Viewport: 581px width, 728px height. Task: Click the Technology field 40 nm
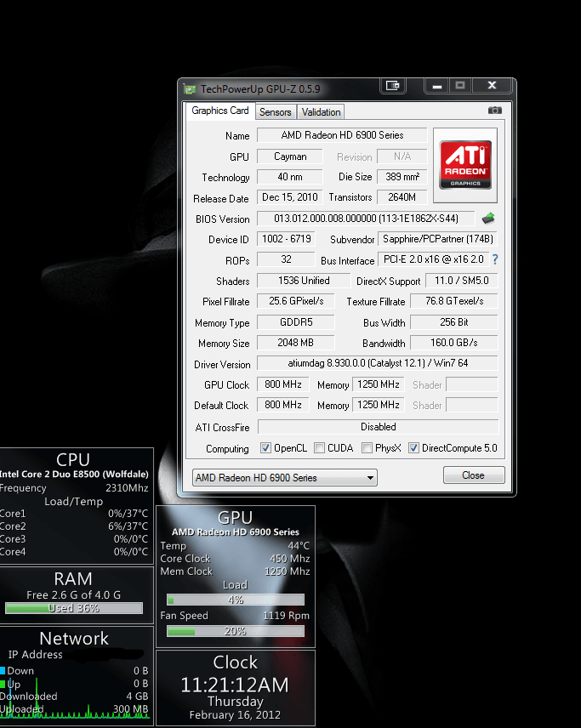point(290,177)
